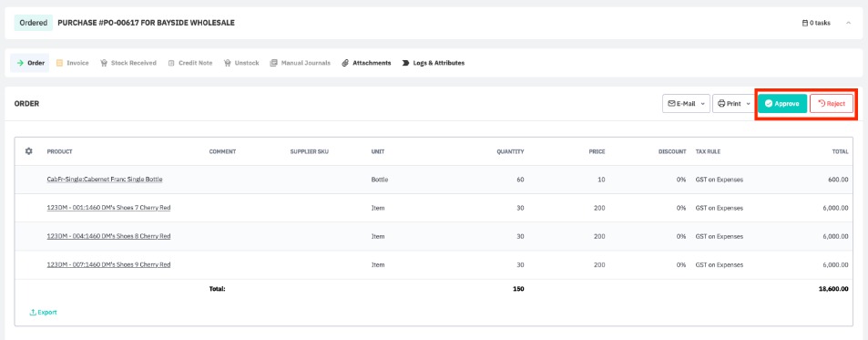Open the table column settings gear
Image resolution: width=868 pixels, height=340 pixels.
[x=29, y=151]
